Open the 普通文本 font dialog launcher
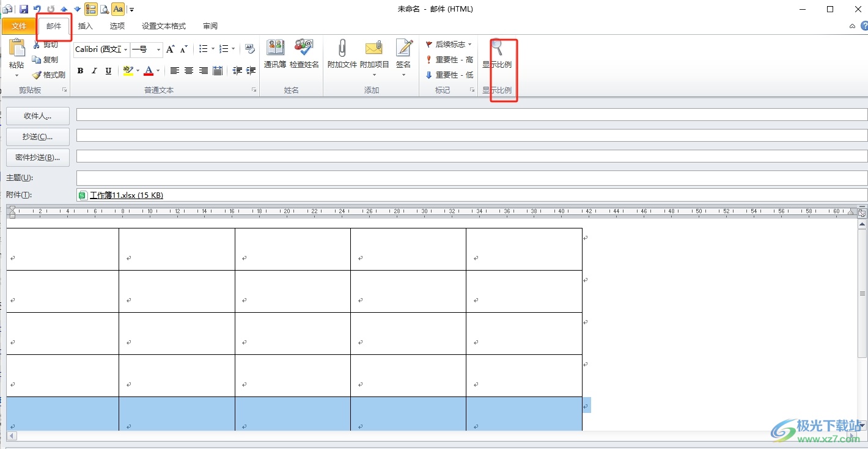 point(254,90)
